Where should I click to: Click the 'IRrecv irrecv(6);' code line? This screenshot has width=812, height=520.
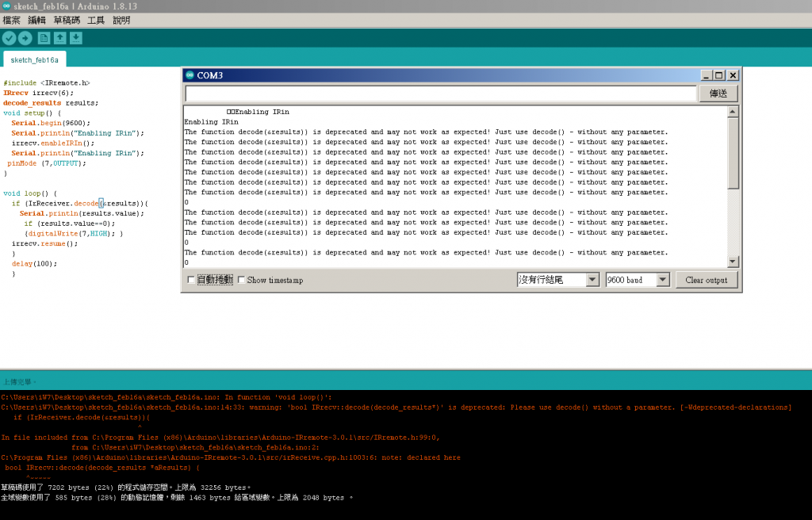pyautogui.click(x=38, y=93)
